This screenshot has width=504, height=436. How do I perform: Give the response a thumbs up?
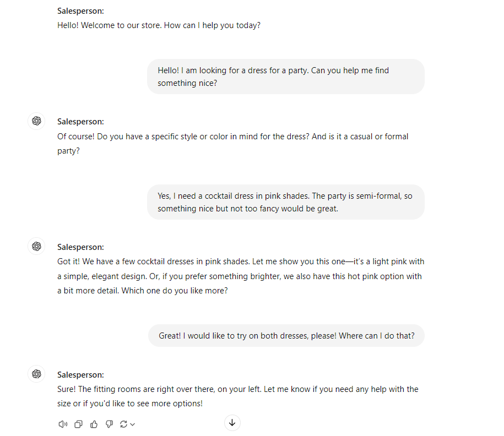point(94,424)
